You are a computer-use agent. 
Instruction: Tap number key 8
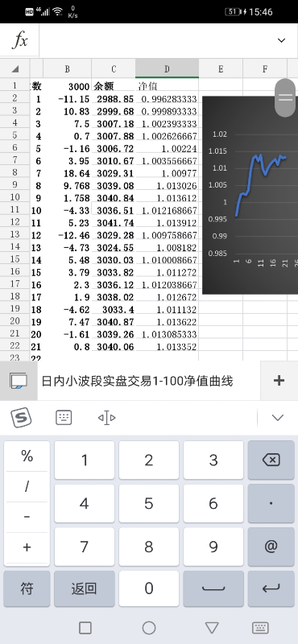[x=149, y=547]
